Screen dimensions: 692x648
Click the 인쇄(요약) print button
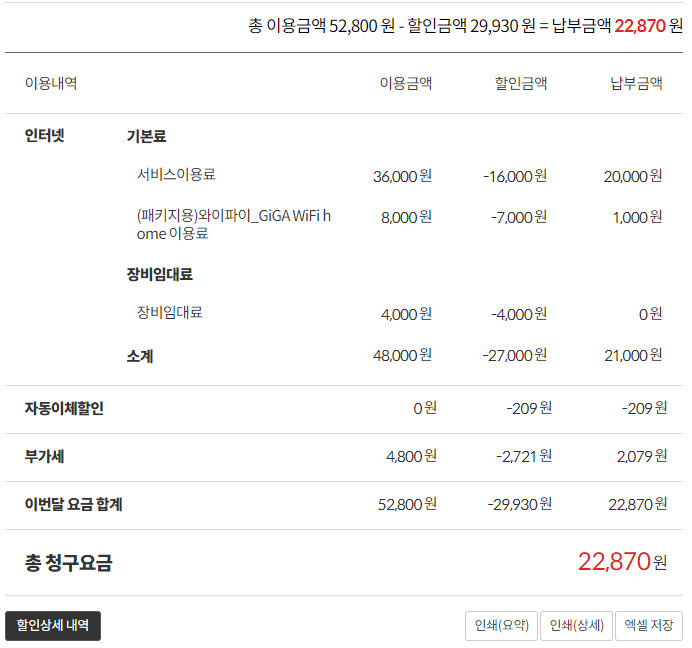tap(501, 626)
